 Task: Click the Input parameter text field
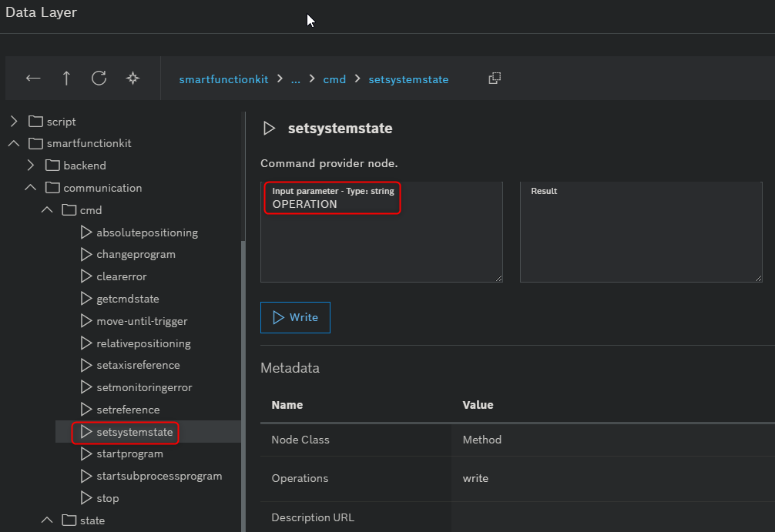(381, 231)
